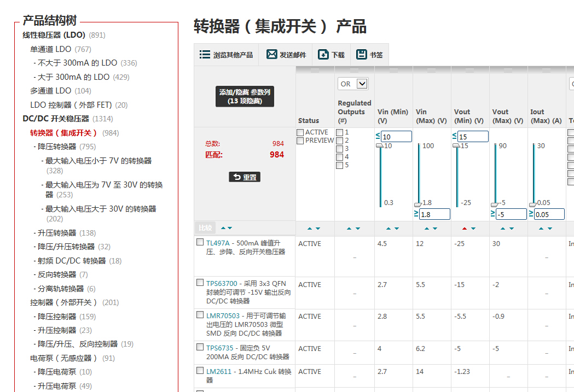Click 添加/隐藏 参数列 button
This screenshot has width=574, height=392.
(245, 97)
